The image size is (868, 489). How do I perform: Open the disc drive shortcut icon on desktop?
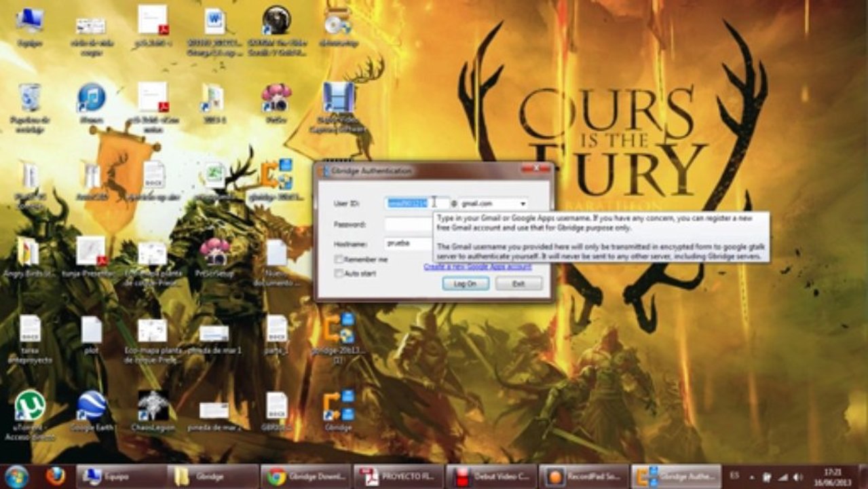[337, 27]
